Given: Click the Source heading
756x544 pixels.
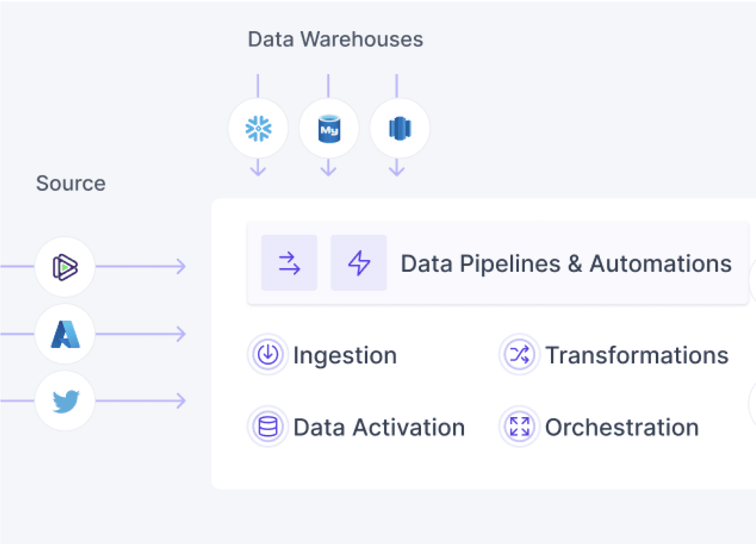Looking at the screenshot, I should pos(71,183).
